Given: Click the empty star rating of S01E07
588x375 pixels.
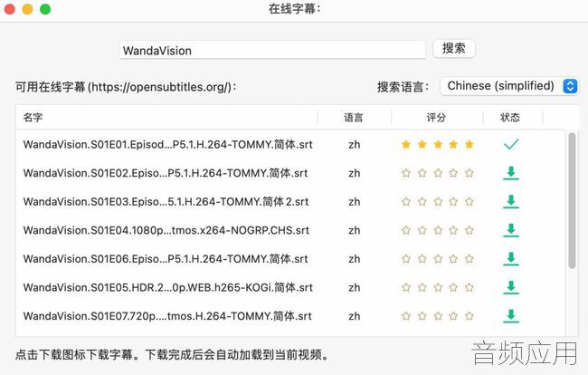Looking at the screenshot, I should [438, 316].
